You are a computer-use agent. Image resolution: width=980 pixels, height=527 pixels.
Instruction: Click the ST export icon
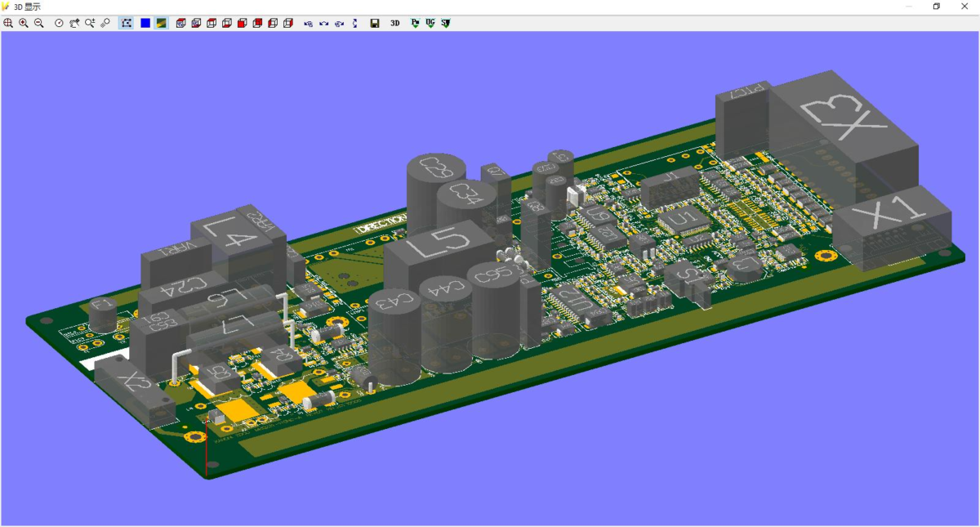[x=445, y=23]
